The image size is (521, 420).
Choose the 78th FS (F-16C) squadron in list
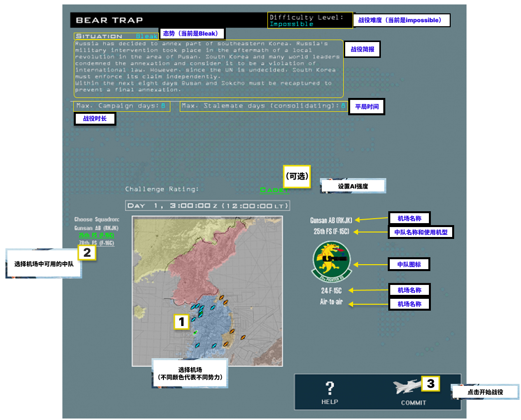pyautogui.click(x=96, y=243)
